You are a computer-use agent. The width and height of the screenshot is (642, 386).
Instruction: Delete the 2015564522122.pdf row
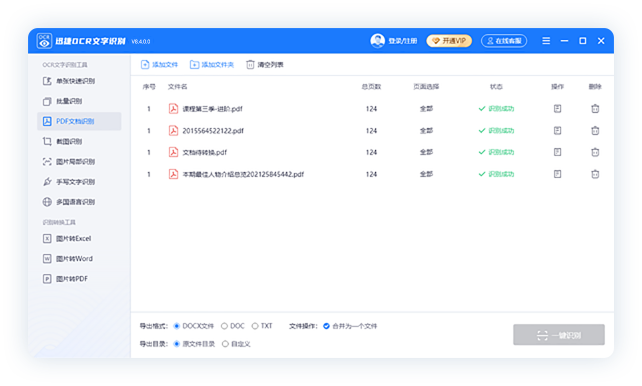coord(595,131)
